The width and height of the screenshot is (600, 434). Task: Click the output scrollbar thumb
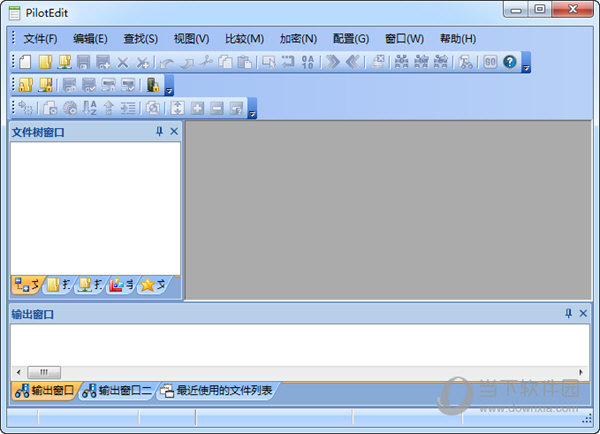click(x=44, y=372)
